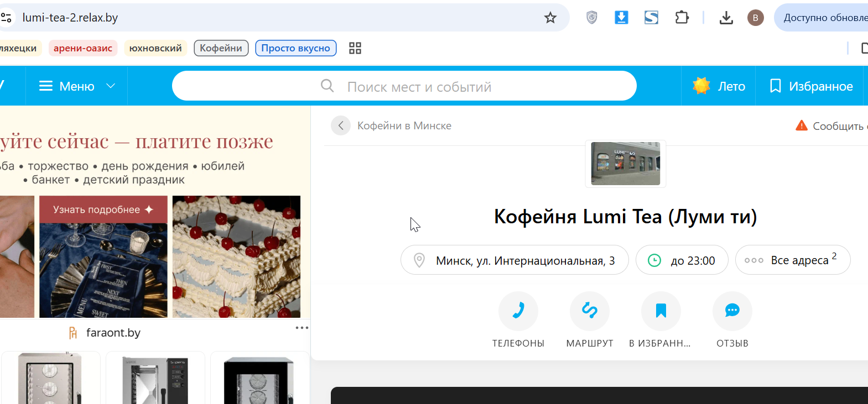Screen dimensions: 868x404
Task: Open the арени-оазис bookmark group
Action: (x=83, y=48)
